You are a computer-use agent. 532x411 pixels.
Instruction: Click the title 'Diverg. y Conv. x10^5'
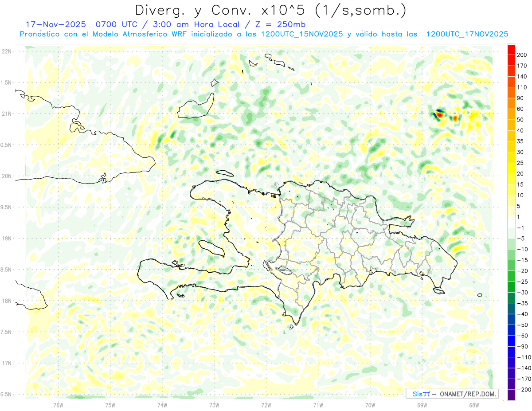click(x=221, y=10)
